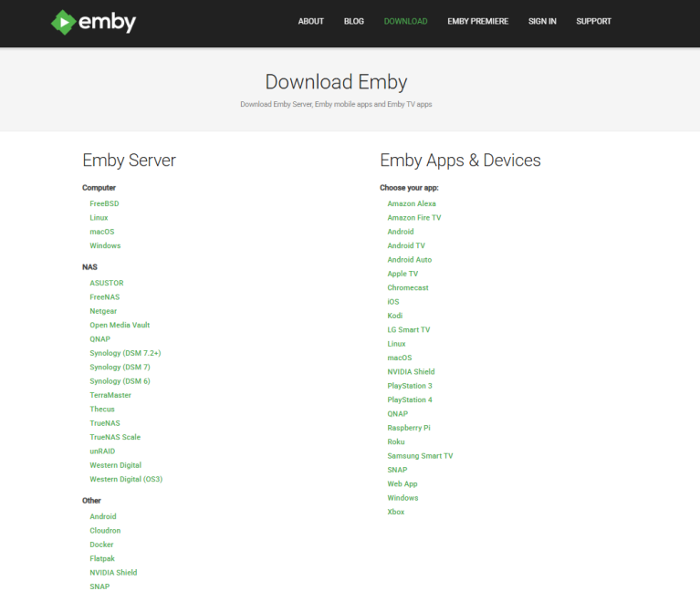Open the SUPPORT nav link
Viewport: 700px width, 612px height.
point(593,21)
